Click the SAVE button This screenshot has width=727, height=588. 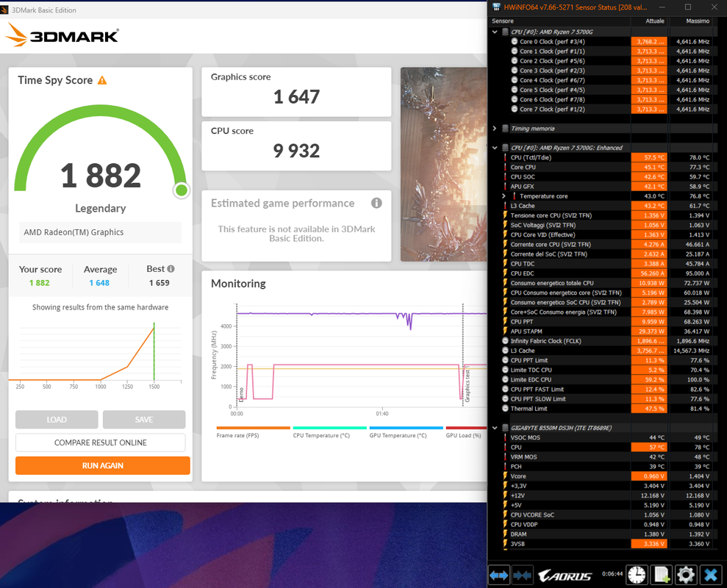pyautogui.click(x=144, y=420)
